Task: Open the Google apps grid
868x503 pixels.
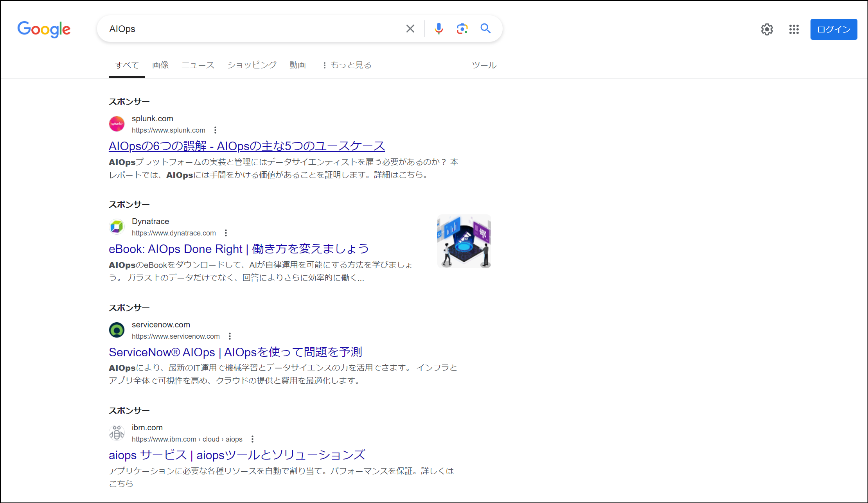Action: point(794,29)
